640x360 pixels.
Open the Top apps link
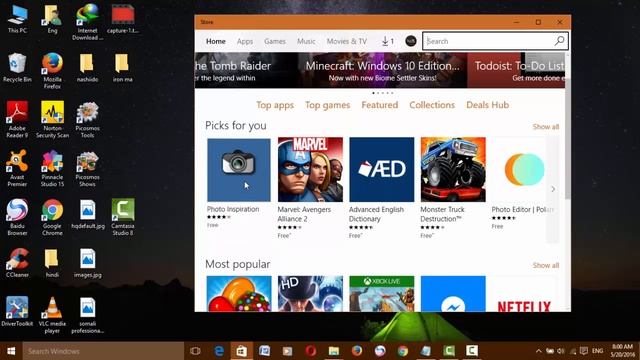point(275,105)
